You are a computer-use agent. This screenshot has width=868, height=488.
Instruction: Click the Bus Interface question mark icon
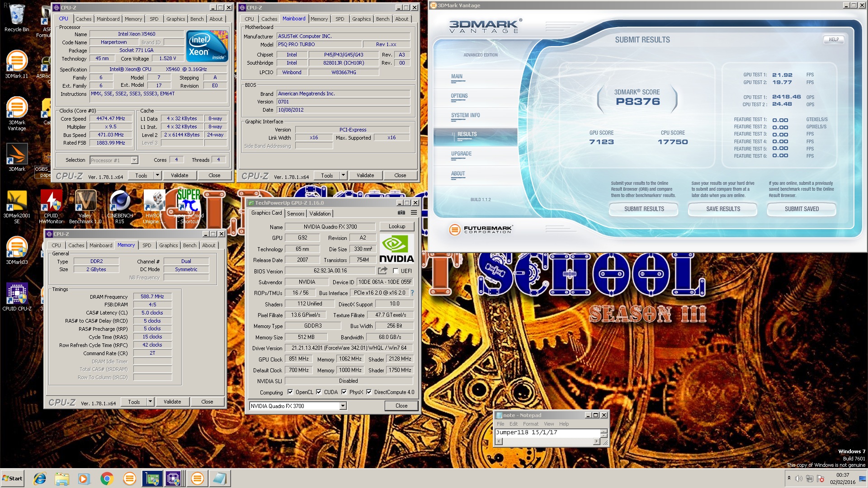412,293
